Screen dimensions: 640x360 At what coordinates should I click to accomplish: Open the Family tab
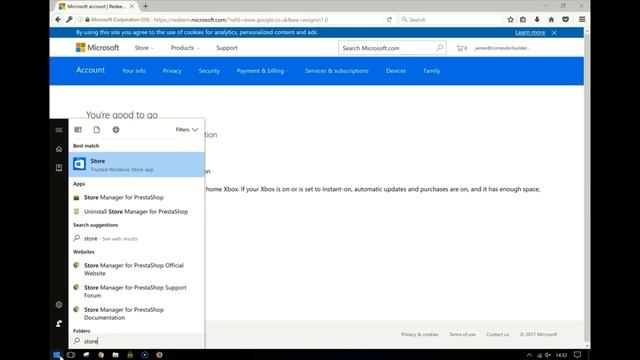pyautogui.click(x=431, y=71)
